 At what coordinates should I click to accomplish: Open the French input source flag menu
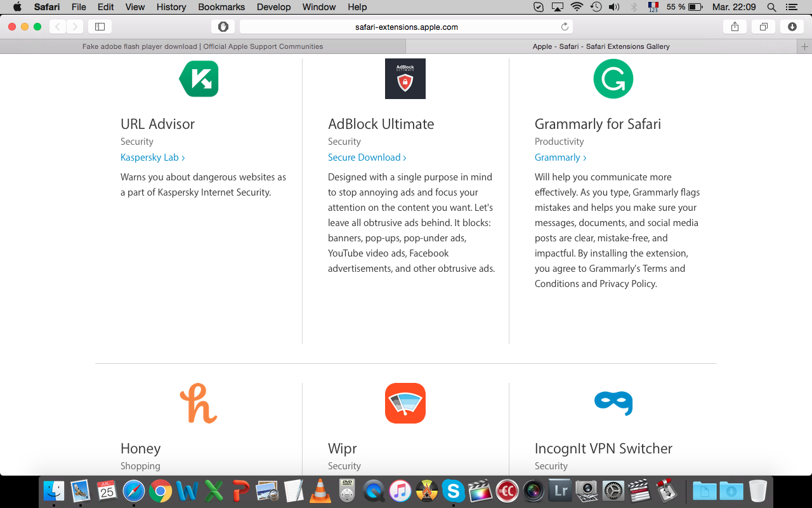coord(653,7)
